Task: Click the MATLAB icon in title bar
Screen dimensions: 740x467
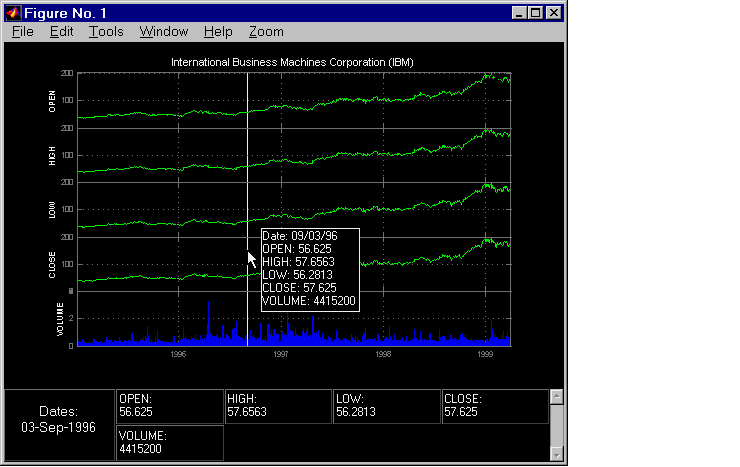Action: click(13, 13)
